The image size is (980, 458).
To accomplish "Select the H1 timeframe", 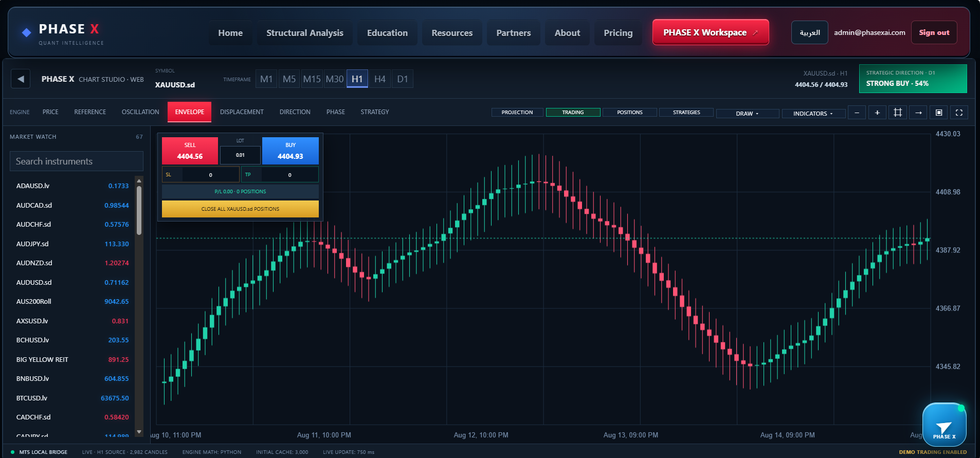I will tap(357, 79).
